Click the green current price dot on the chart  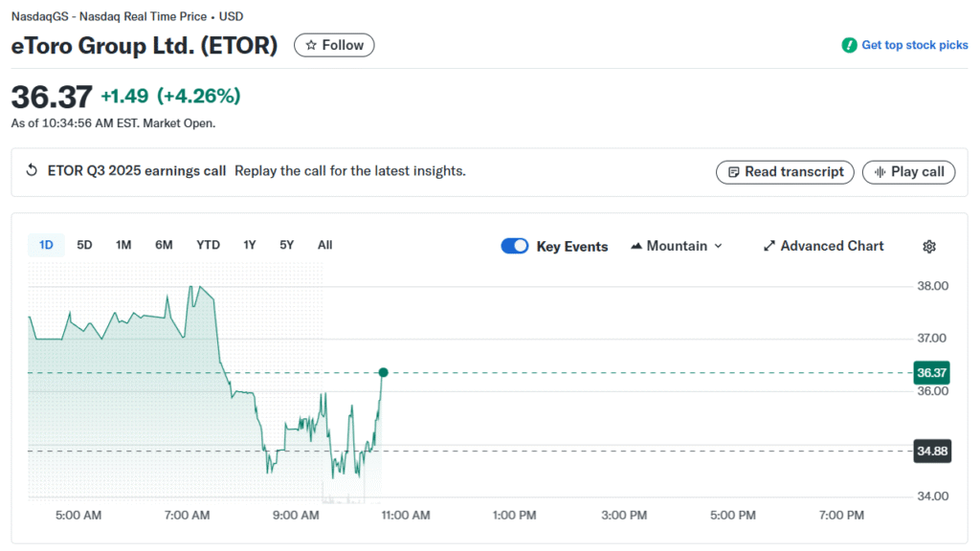pyautogui.click(x=383, y=372)
